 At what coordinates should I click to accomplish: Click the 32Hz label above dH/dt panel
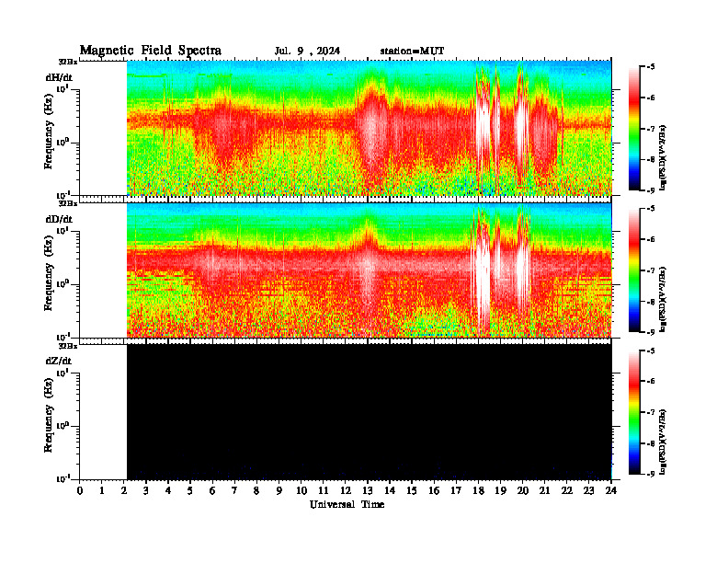(68, 62)
